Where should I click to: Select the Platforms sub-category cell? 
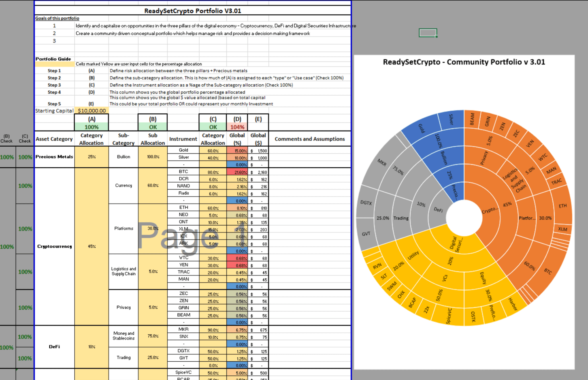tap(123, 228)
